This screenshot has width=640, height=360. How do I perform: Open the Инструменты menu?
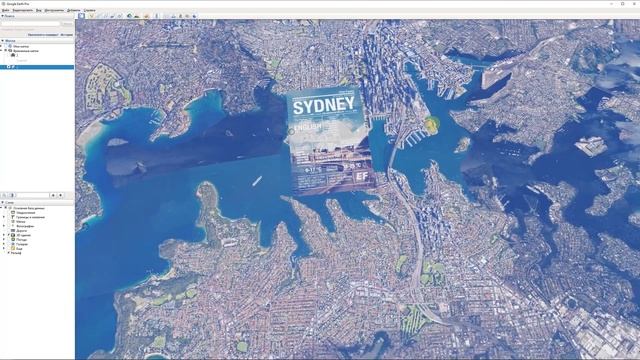(x=54, y=10)
